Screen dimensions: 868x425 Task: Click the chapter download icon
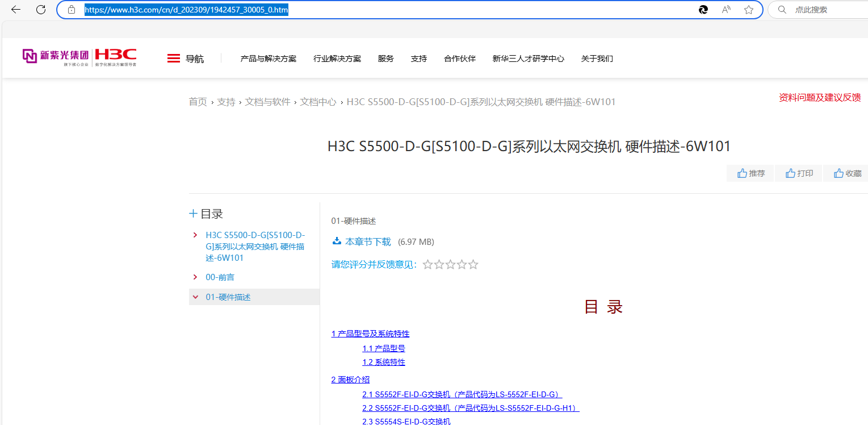tap(337, 241)
